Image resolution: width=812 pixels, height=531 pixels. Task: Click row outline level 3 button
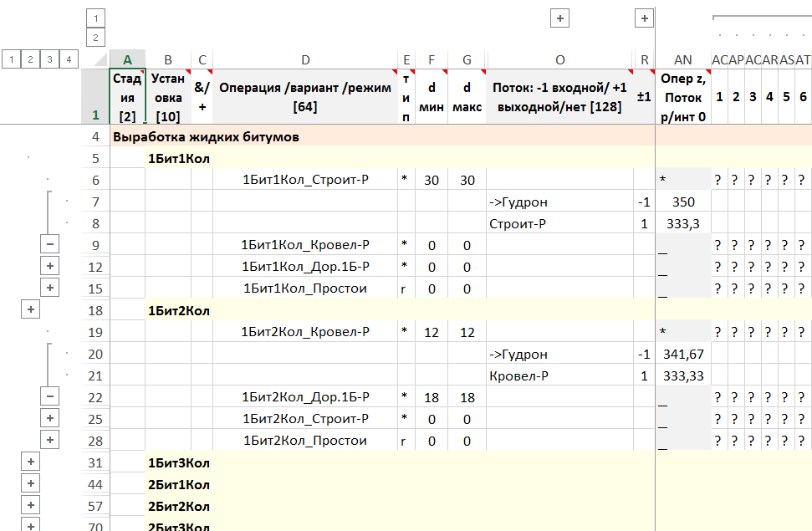tap(49, 59)
